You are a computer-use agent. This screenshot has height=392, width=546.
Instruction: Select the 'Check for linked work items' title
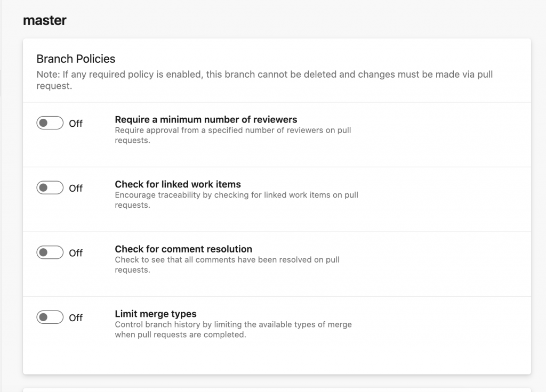(x=178, y=184)
